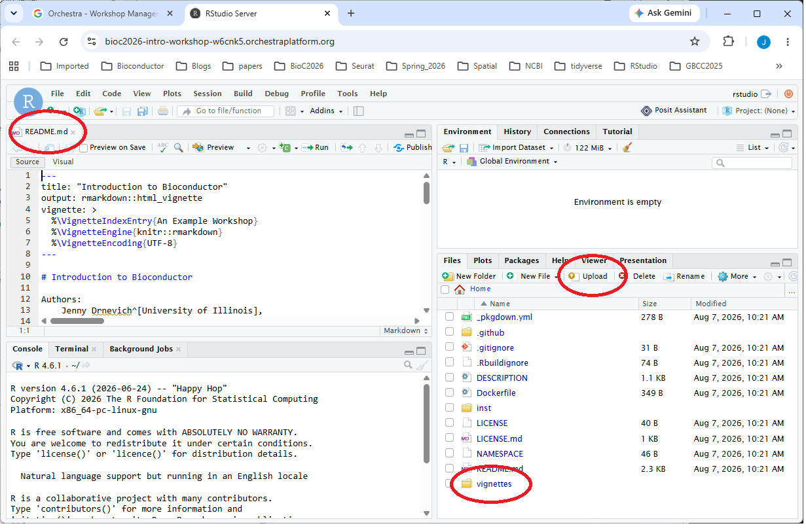Open the Session menu
Viewport: 806px width, 532px height.
point(208,94)
